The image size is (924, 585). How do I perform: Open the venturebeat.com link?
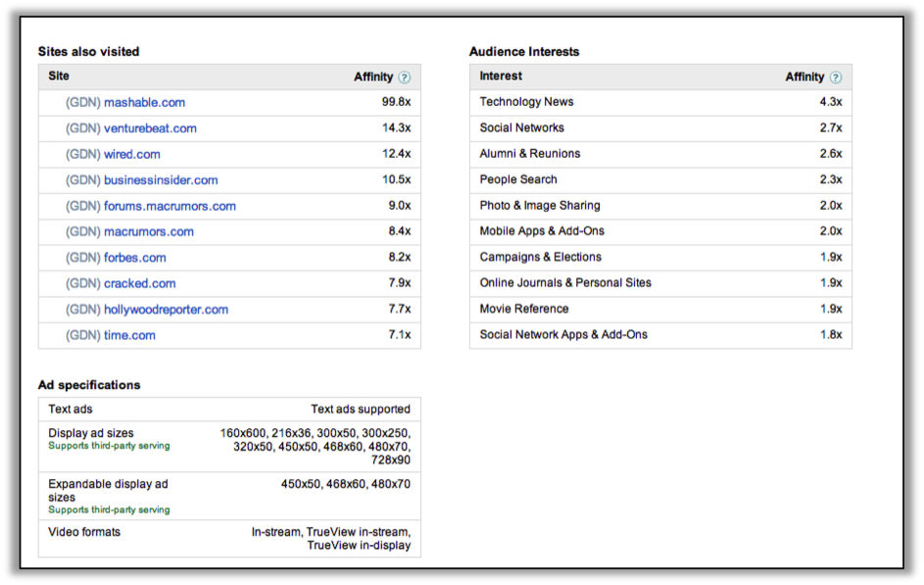(150, 128)
